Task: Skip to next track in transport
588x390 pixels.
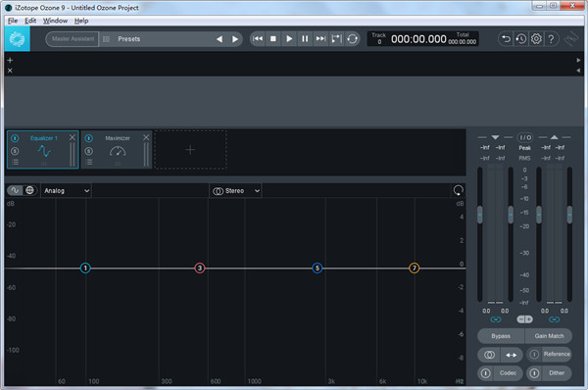Action: point(320,38)
